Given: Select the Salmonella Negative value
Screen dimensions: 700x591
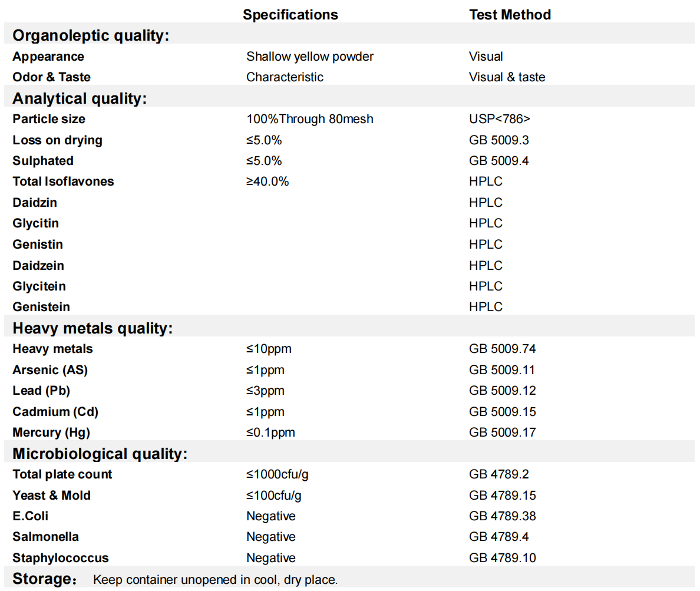Looking at the screenshot, I should [x=271, y=537].
